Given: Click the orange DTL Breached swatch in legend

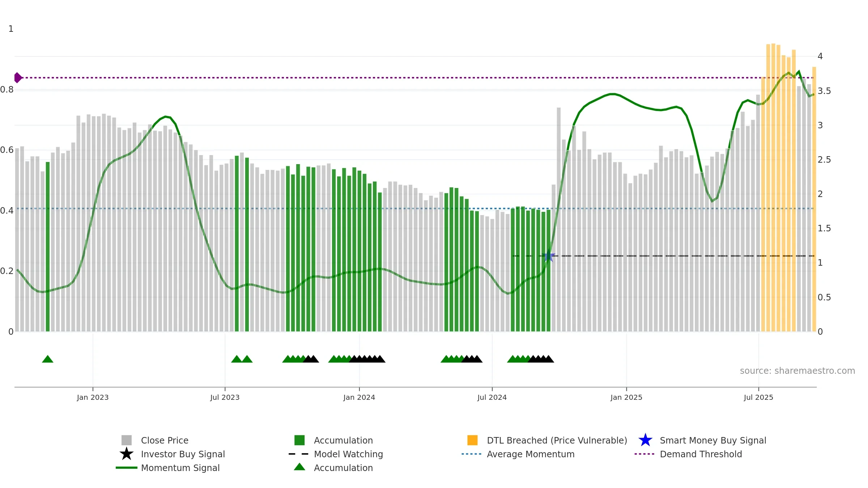Looking at the screenshot, I should [472, 440].
